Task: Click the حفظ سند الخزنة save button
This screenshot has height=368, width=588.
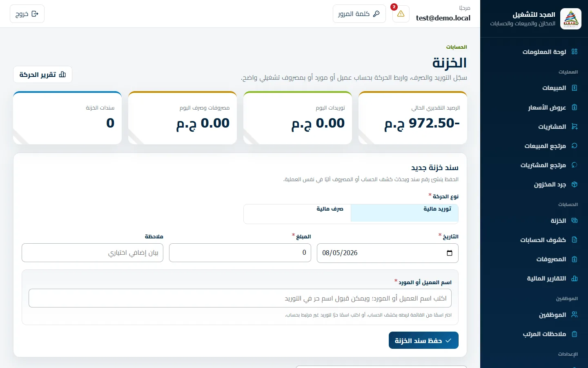Action: (423, 340)
